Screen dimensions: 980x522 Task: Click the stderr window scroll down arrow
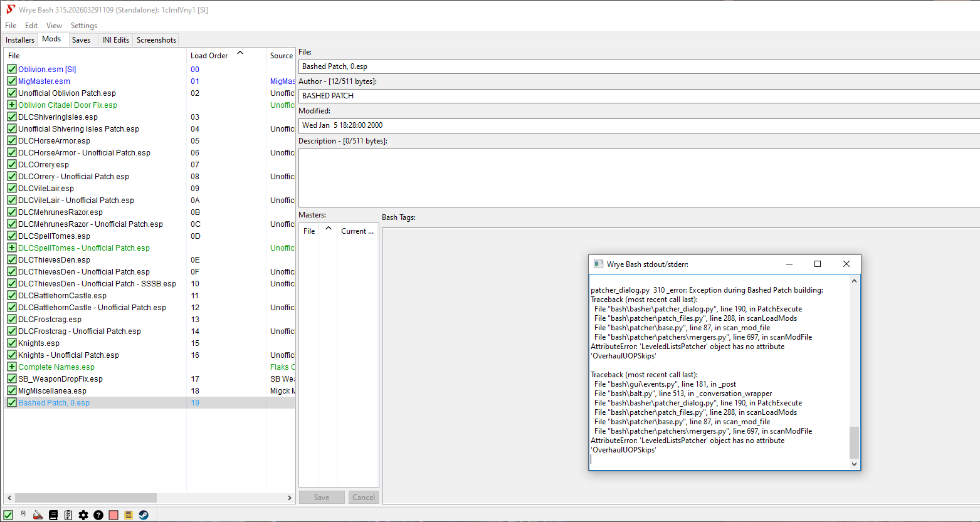pyautogui.click(x=854, y=464)
